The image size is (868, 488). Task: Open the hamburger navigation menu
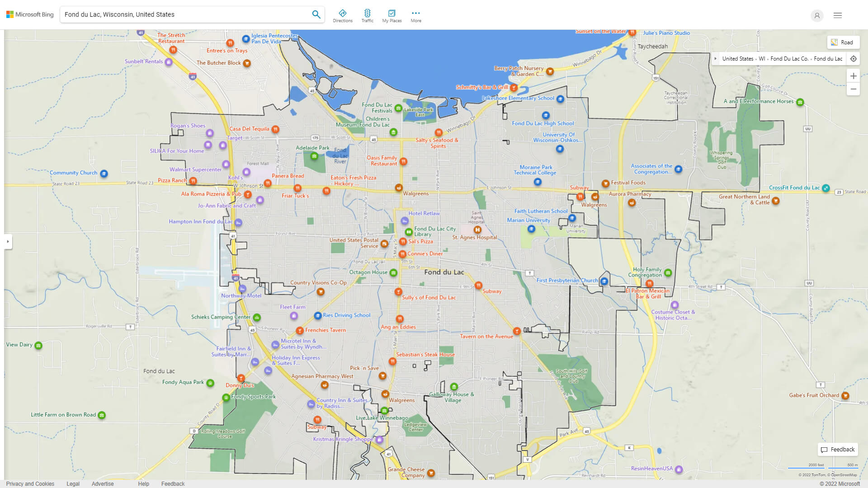(x=837, y=15)
